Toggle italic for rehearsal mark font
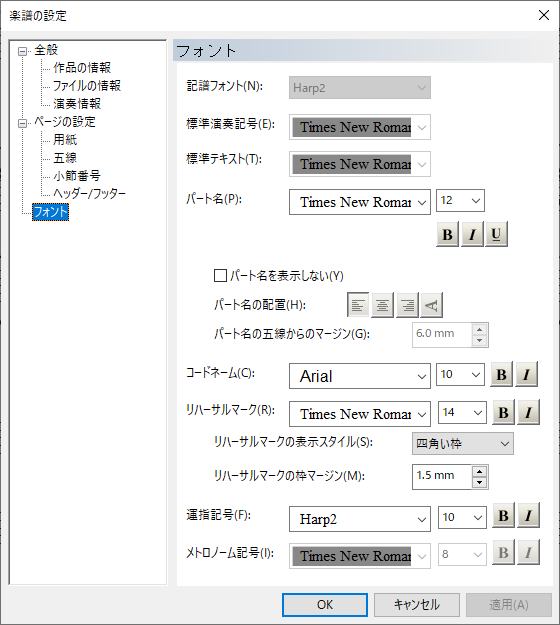 (529, 412)
